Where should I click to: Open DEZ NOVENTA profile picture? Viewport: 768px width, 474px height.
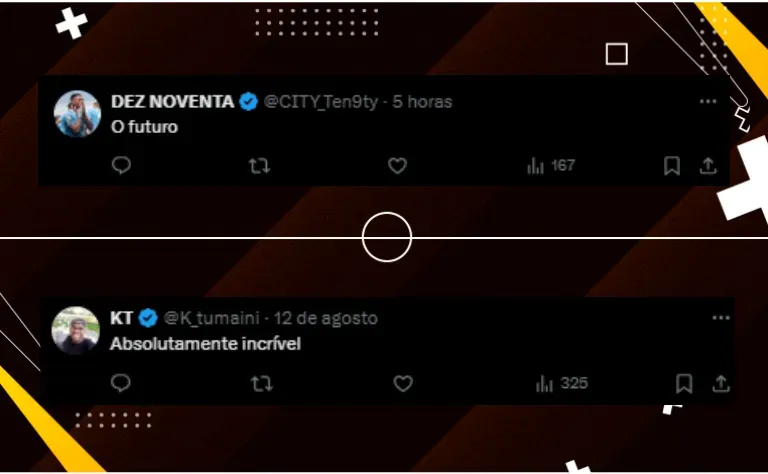(77, 114)
